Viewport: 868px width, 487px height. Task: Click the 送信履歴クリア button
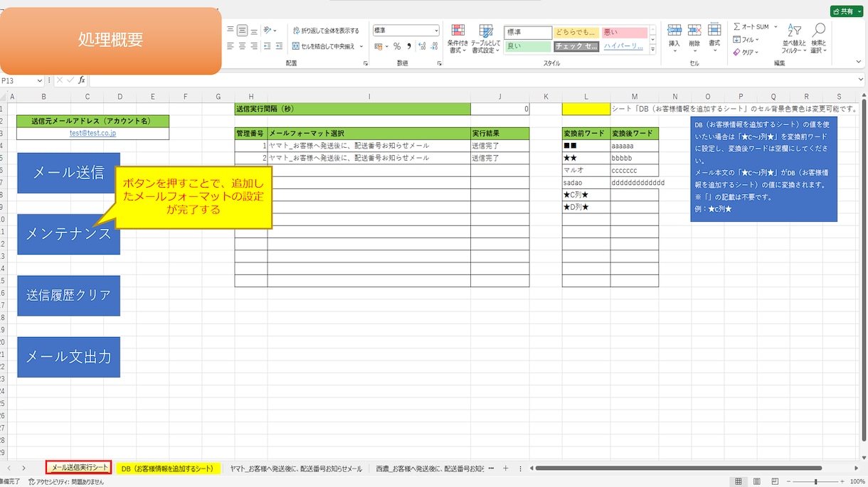tap(68, 296)
